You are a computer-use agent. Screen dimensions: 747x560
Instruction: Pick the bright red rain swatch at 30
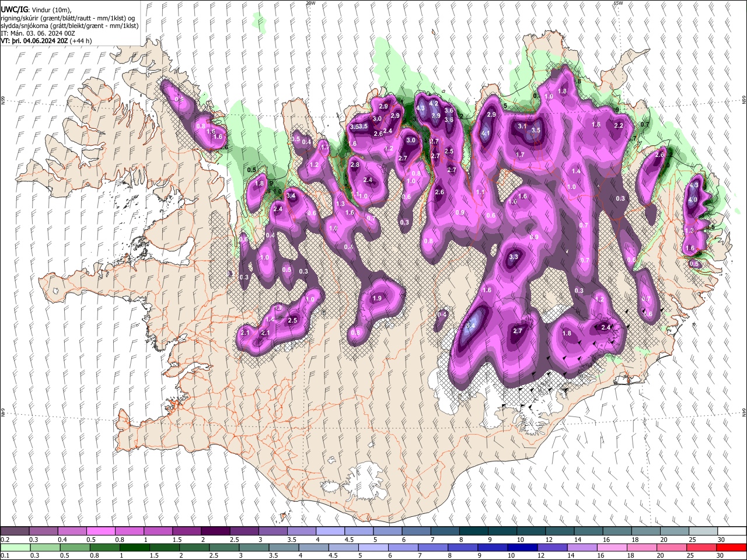click(731, 547)
